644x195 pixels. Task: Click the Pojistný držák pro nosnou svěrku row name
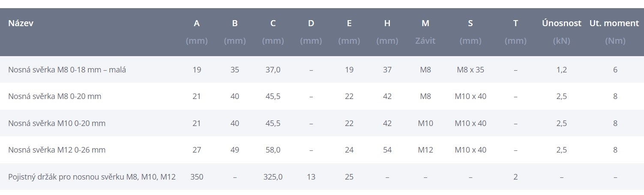click(92, 177)
